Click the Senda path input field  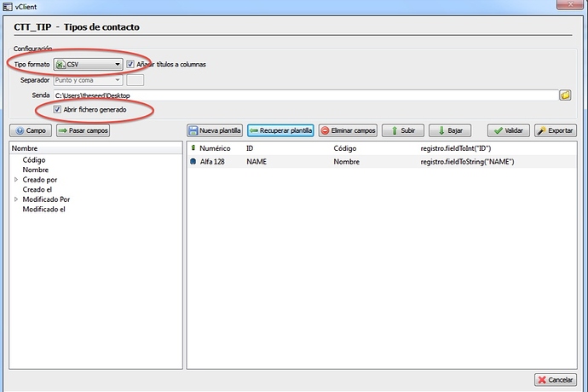coord(306,95)
